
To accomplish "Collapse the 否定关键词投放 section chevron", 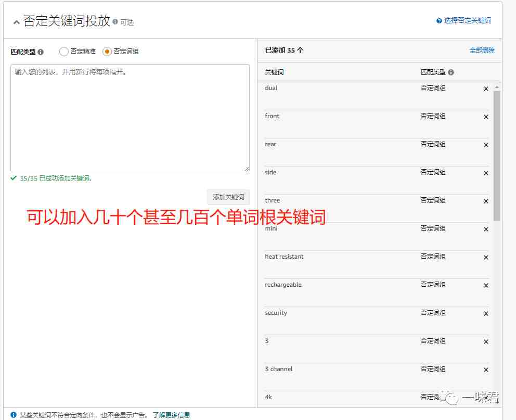I will point(16,22).
